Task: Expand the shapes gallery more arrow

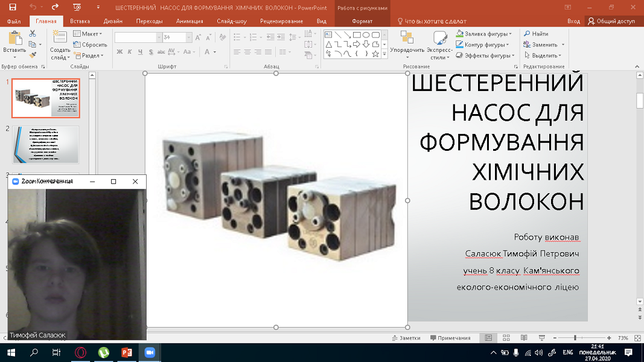Action: point(384,54)
